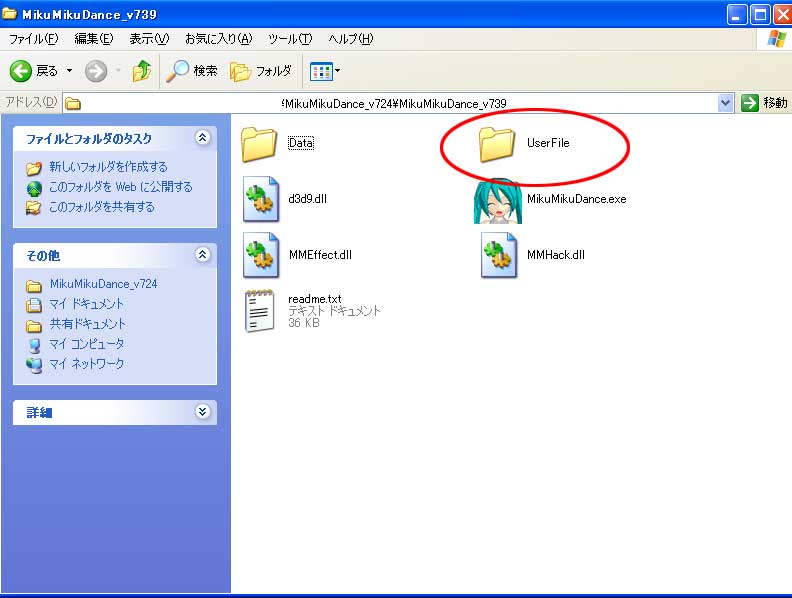This screenshot has width=792, height=598.
Task: Select the readme.txt file name
Action: click(315, 299)
